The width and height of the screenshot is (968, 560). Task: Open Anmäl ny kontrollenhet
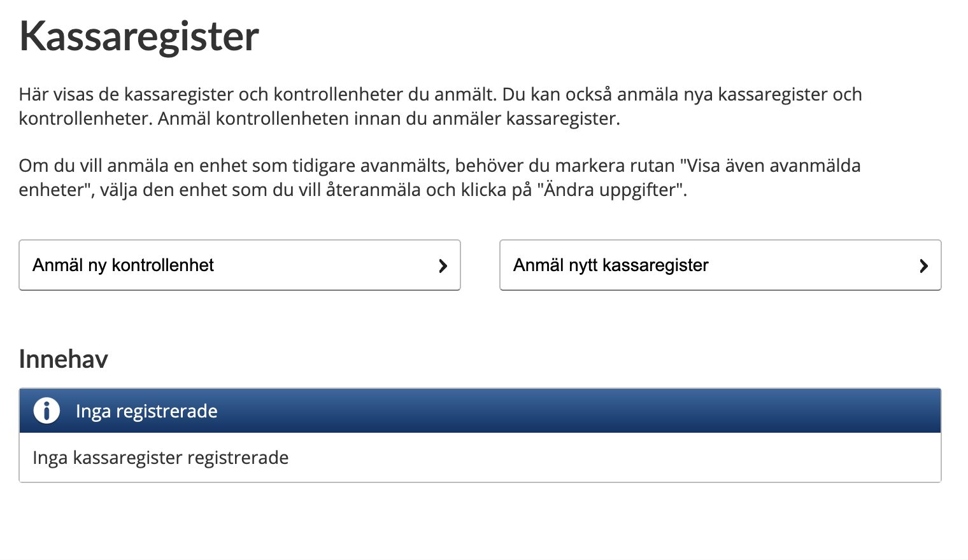tap(239, 265)
